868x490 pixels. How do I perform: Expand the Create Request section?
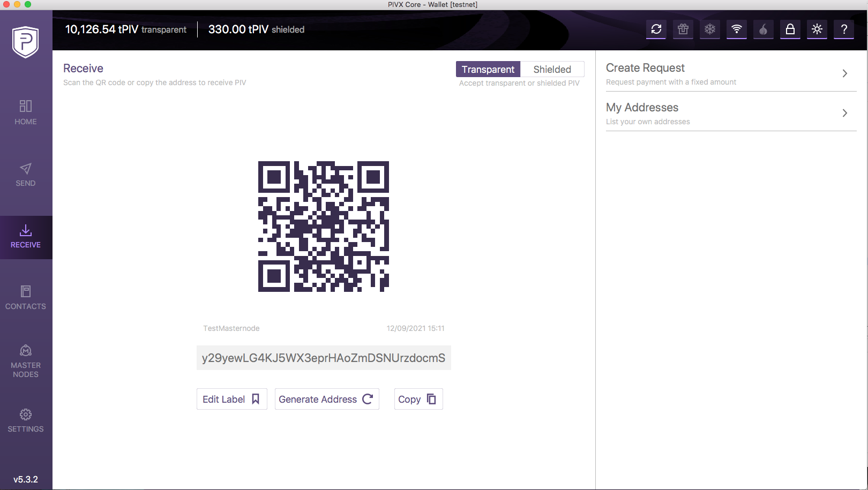pos(731,73)
